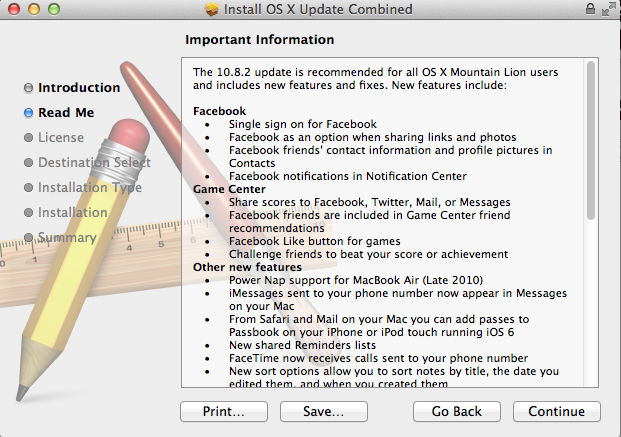Click the License step bullet
621x437 pixels.
point(29,137)
